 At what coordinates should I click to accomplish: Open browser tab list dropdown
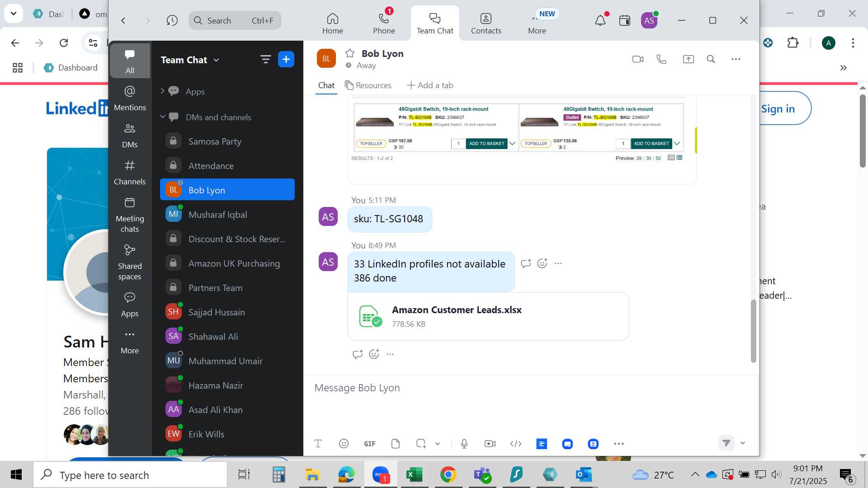click(14, 14)
